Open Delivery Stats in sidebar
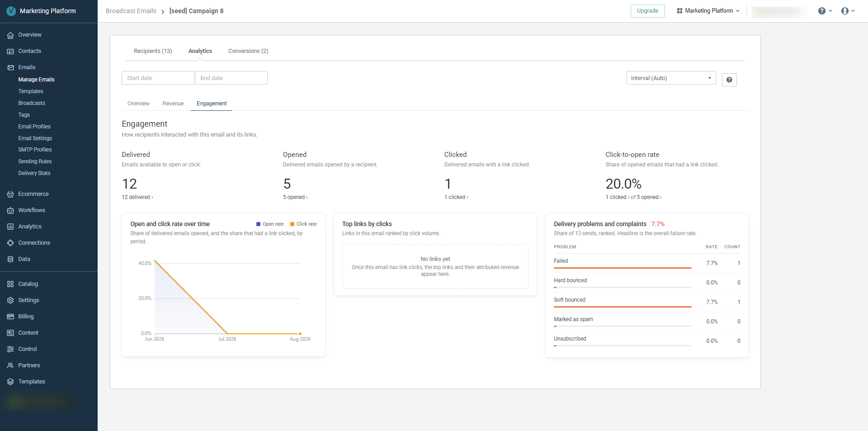 tap(34, 173)
